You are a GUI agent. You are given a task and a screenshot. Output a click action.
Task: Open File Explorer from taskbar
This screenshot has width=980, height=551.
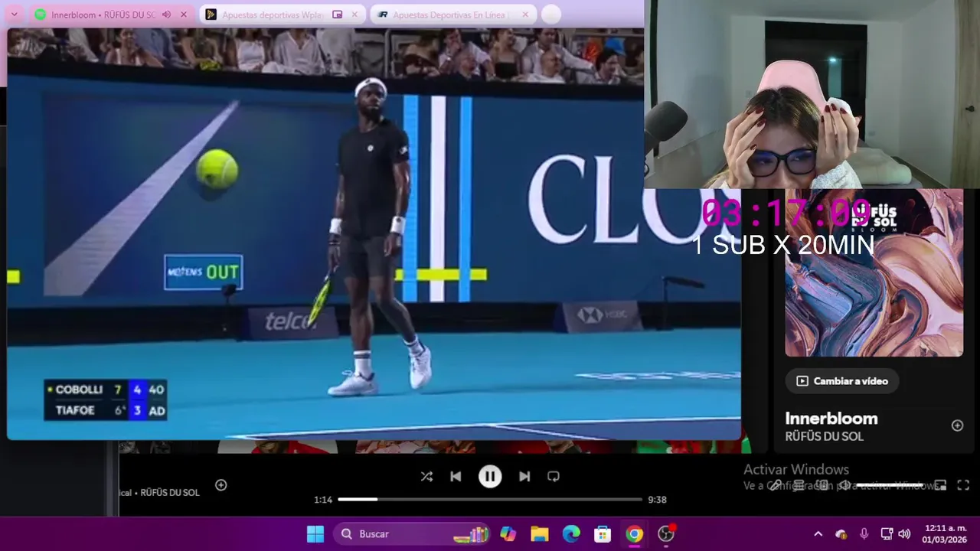tap(540, 534)
